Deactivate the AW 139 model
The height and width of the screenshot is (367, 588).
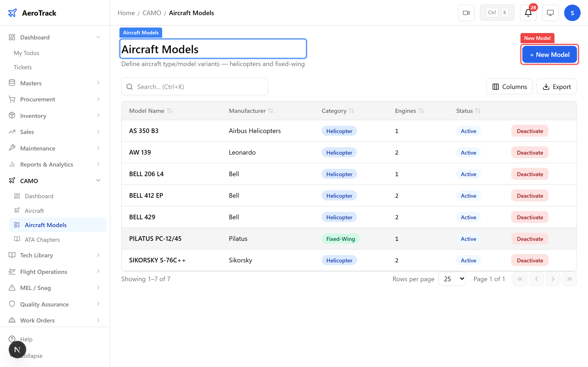(529, 153)
